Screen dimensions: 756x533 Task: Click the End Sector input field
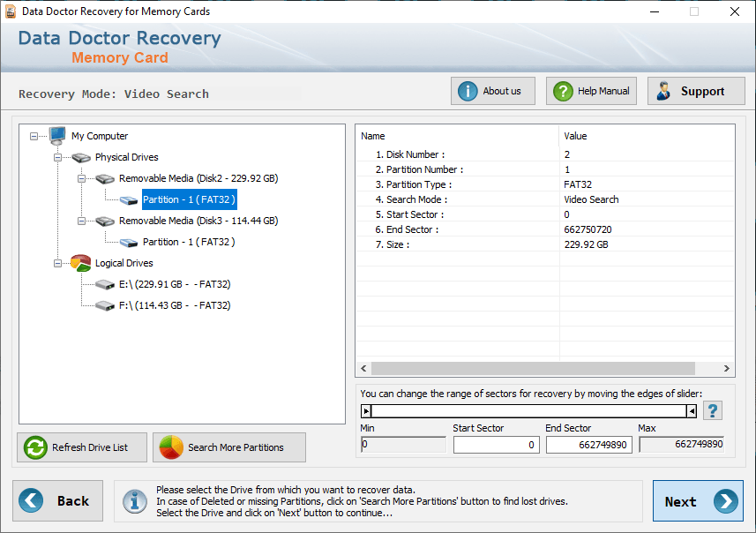point(588,444)
